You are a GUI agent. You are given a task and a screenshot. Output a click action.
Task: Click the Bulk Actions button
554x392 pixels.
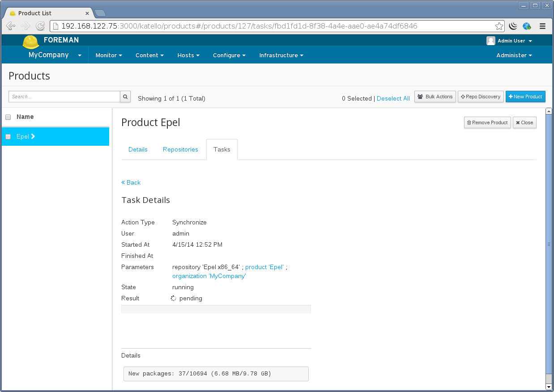(435, 97)
